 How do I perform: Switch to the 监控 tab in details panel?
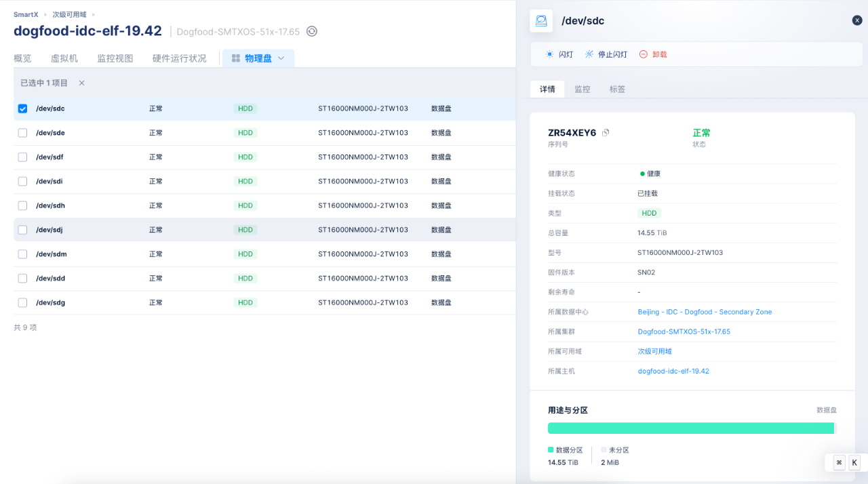[x=582, y=89]
